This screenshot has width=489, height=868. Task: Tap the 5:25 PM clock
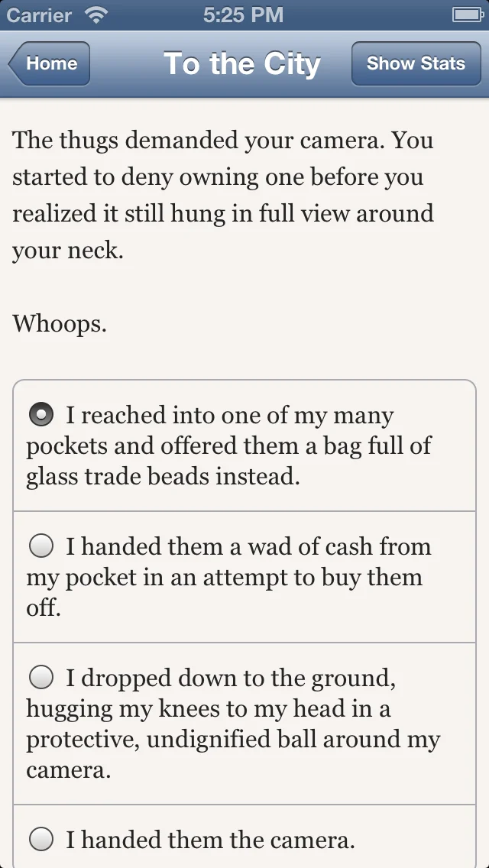coord(244,15)
